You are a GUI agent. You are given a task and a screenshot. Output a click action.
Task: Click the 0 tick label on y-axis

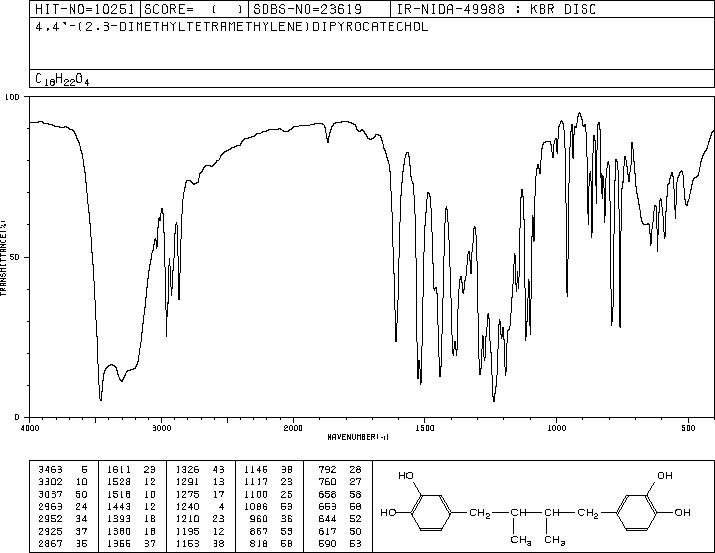point(17,417)
